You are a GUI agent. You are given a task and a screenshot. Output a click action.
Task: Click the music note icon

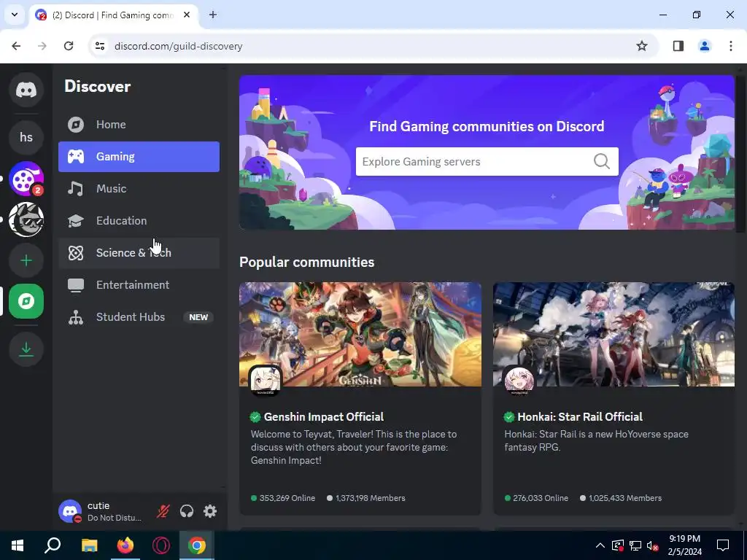(x=75, y=189)
